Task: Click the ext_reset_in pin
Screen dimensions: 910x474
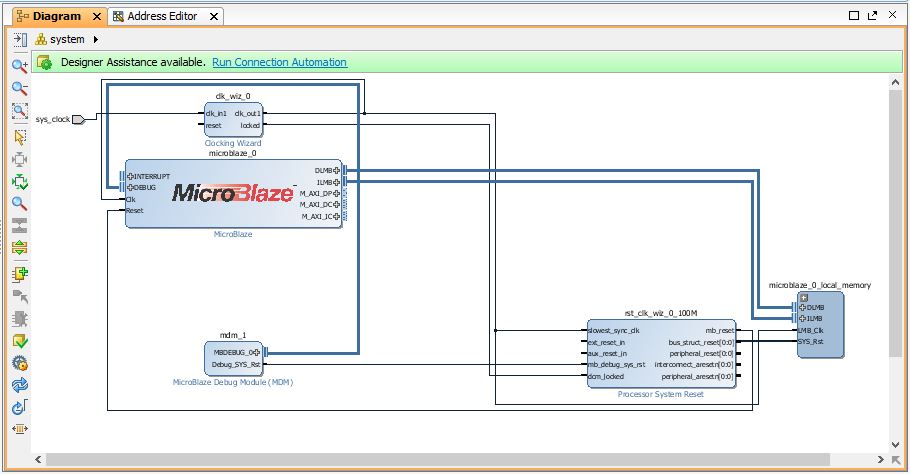Action: coord(606,342)
